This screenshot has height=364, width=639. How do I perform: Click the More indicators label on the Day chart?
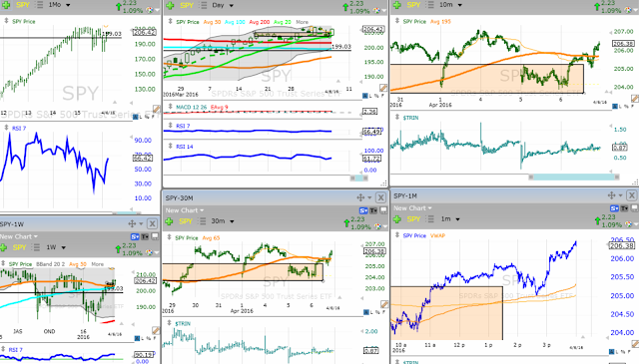click(x=302, y=22)
